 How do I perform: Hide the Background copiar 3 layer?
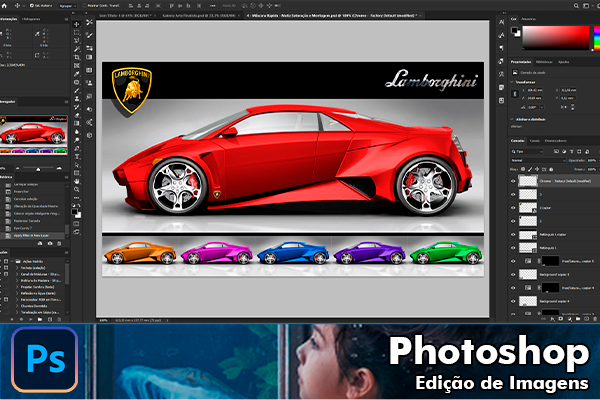(513, 274)
